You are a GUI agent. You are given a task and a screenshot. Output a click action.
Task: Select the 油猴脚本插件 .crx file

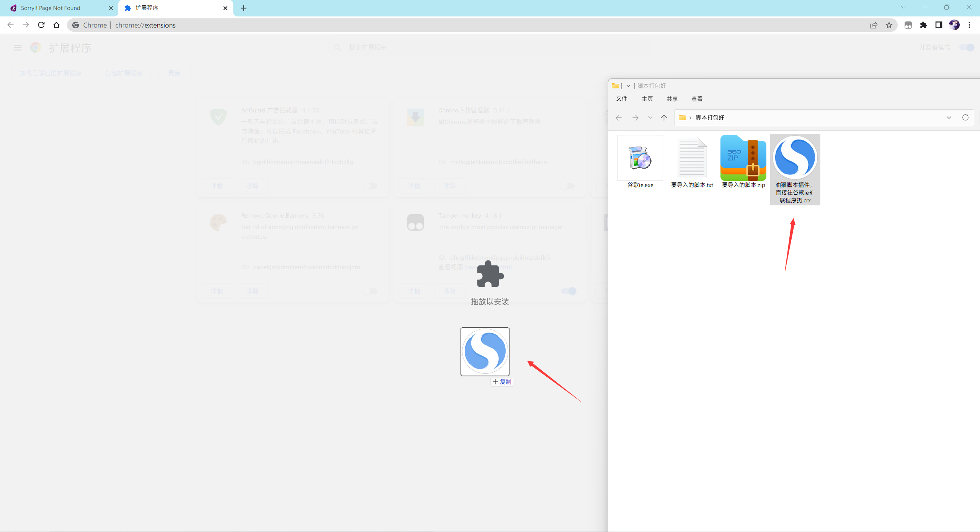pos(795,169)
